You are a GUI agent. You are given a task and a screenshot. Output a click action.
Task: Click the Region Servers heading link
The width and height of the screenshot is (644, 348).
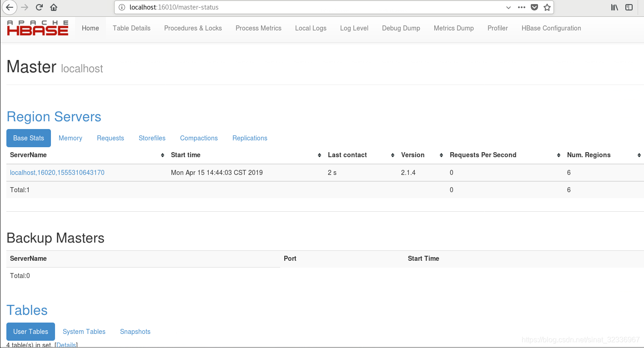pyautogui.click(x=54, y=117)
